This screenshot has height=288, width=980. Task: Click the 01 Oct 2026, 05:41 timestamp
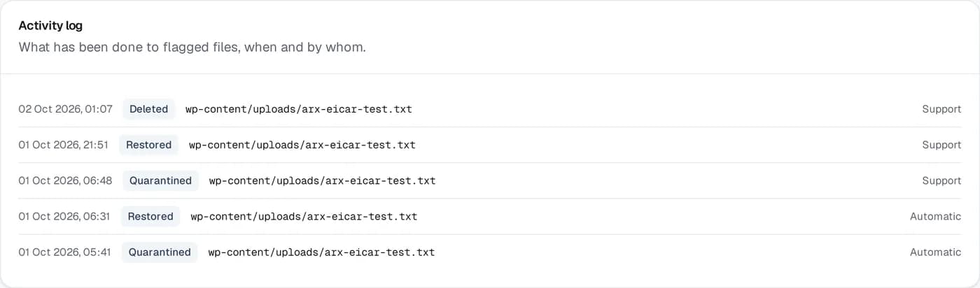pyautogui.click(x=64, y=252)
